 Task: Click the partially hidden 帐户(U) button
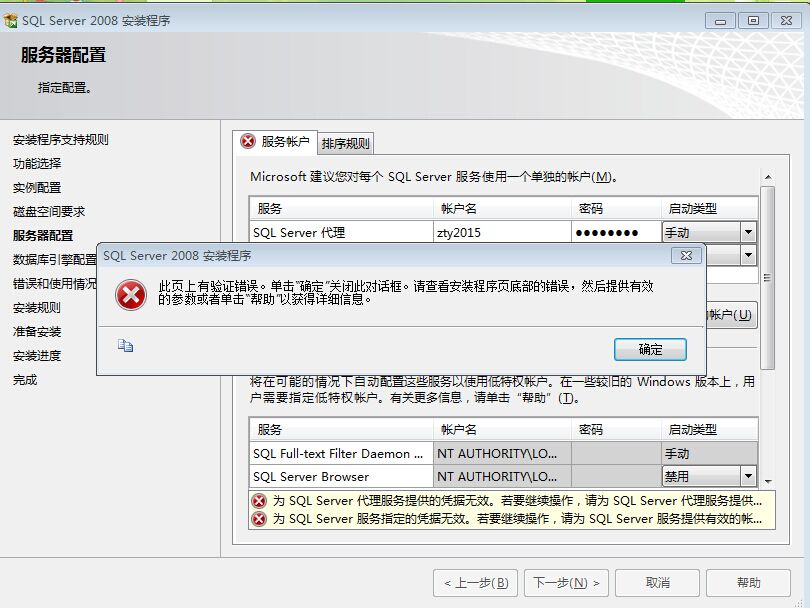(x=731, y=315)
